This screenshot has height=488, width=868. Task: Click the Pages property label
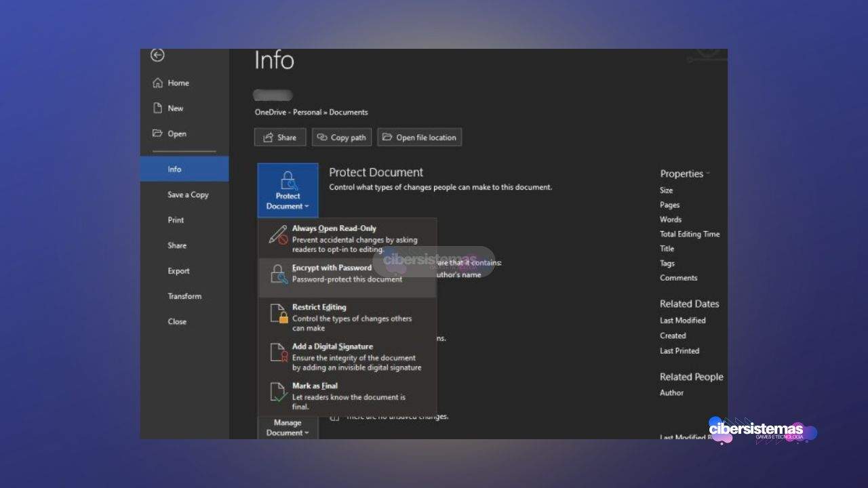(x=670, y=205)
